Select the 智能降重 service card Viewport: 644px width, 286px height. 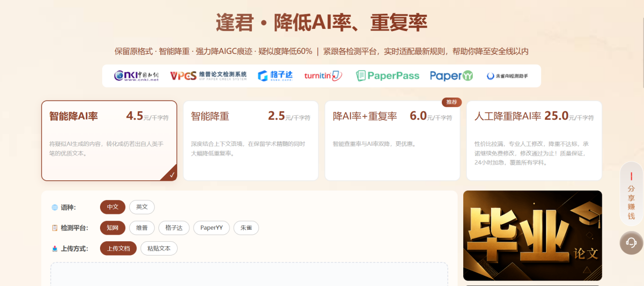[251, 141]
